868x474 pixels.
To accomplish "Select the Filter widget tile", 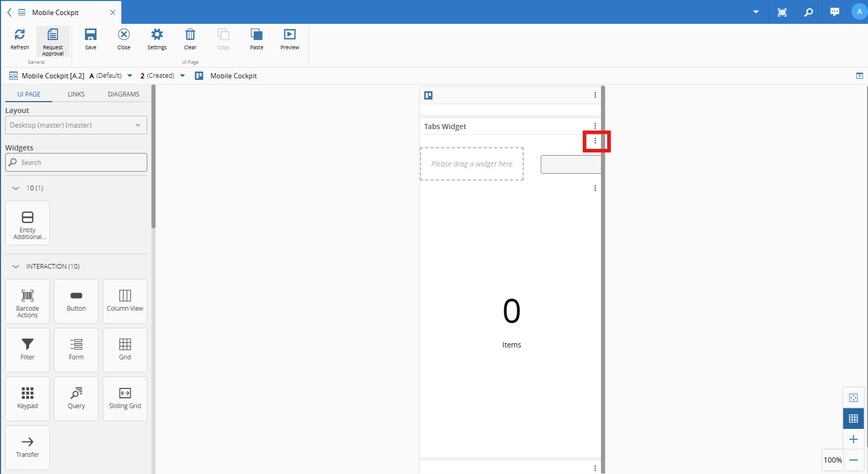I will tap(27, 350).
